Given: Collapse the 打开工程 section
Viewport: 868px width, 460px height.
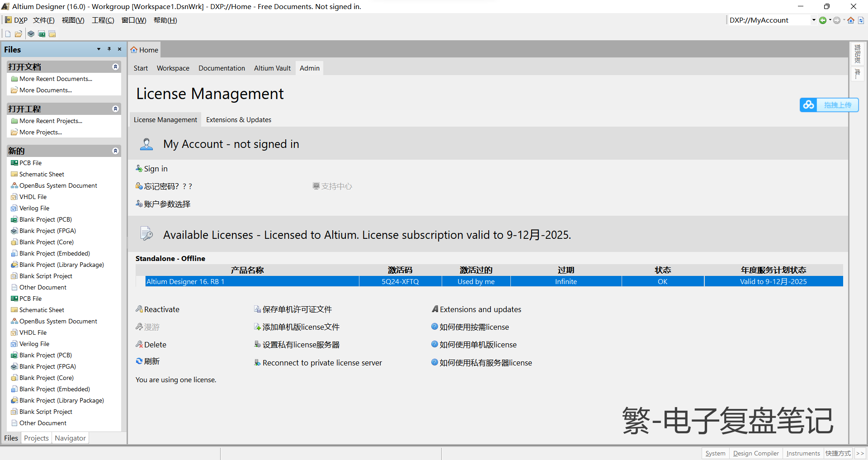Looking at the screenshot, I should point(115,109).
